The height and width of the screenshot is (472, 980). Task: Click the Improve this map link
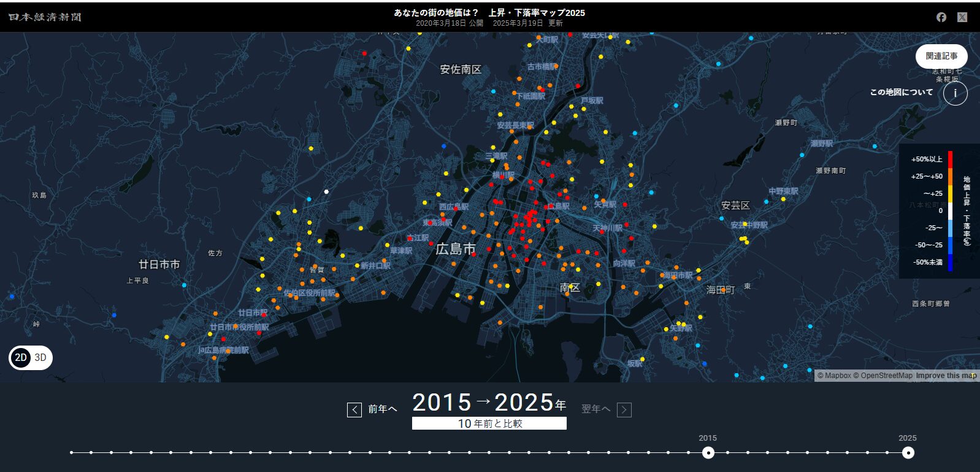pos(946,376)
